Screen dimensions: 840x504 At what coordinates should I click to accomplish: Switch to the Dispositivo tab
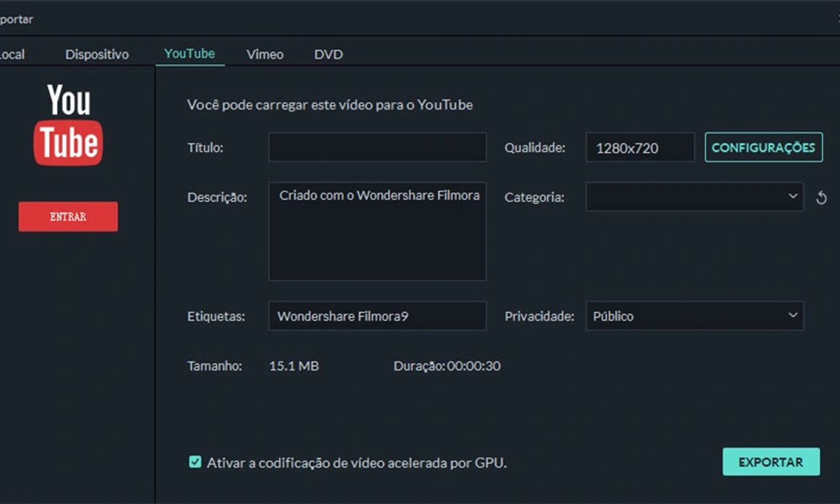click(x=97, y=54)
